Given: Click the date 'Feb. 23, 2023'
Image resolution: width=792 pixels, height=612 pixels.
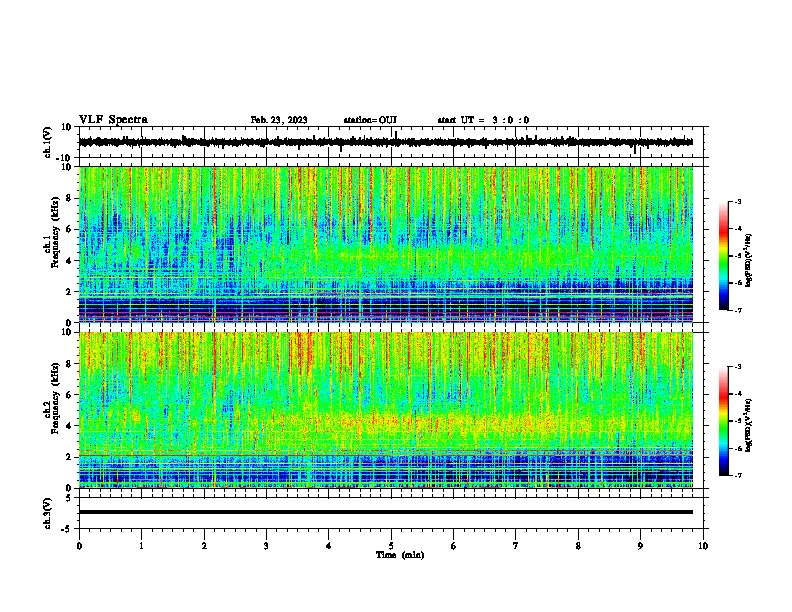Looking at the screenshot, I should (279, 120).
